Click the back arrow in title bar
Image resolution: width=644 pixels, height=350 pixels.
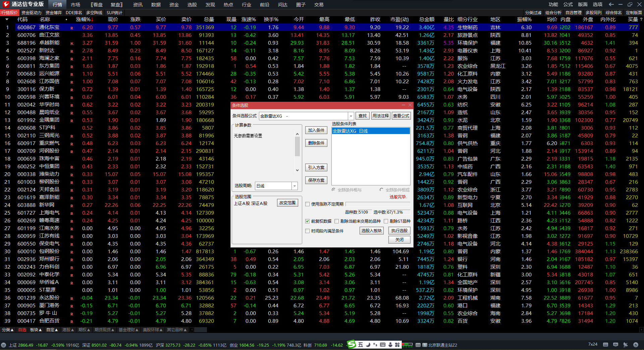click(611, 4)
